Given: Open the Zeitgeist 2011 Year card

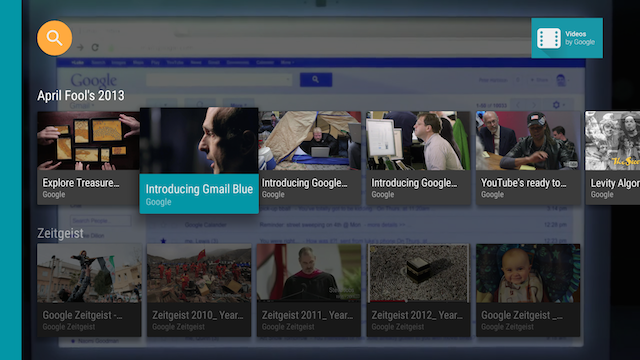Looking at the screenshot, I should (309, 290).
